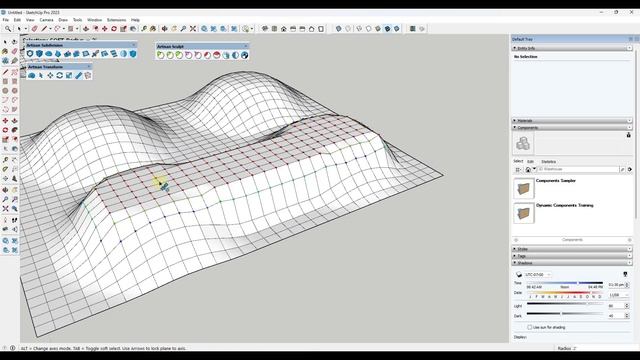
Task: Click the Dark value stepper
Action: pyautogui.click(x=627, y=316)
